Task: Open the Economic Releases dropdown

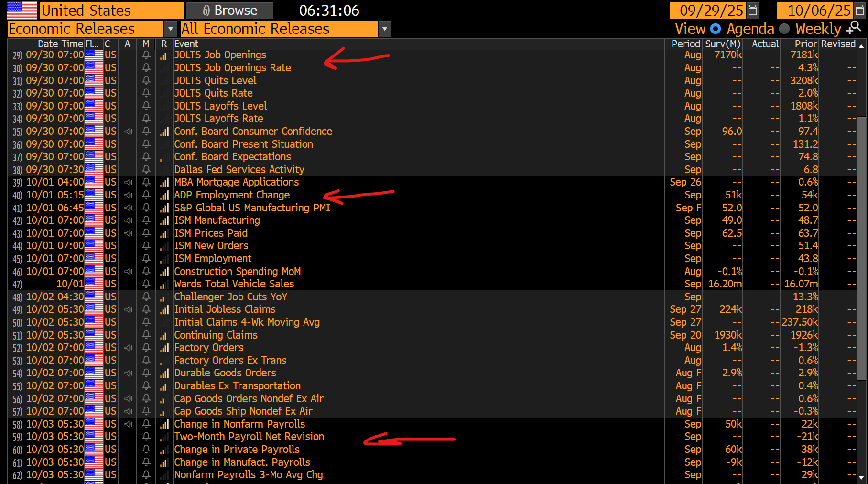Action: [x=170, y=29]
